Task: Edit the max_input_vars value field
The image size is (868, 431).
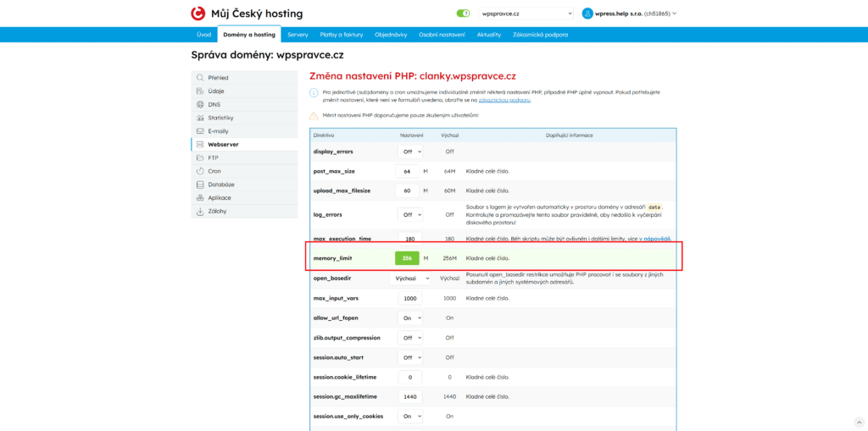Action: [x=410, y=298]
